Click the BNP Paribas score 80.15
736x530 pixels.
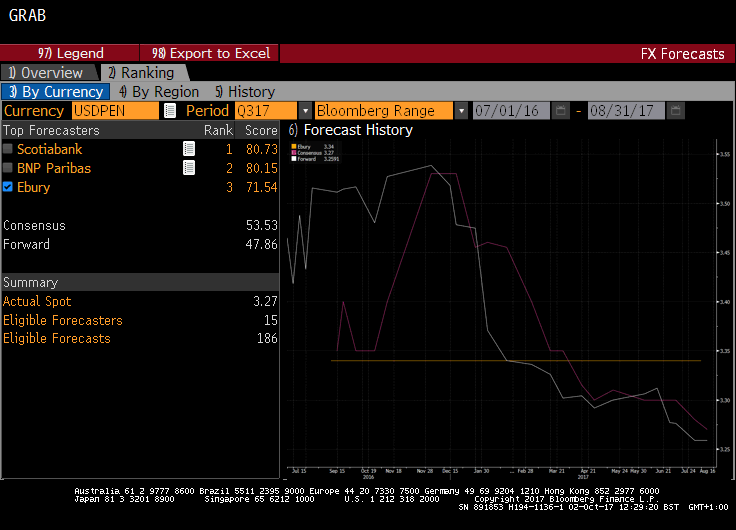tap(261, 168)
